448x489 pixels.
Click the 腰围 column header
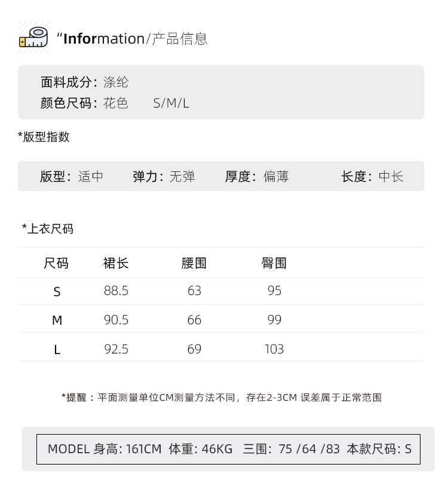point(194,263)
